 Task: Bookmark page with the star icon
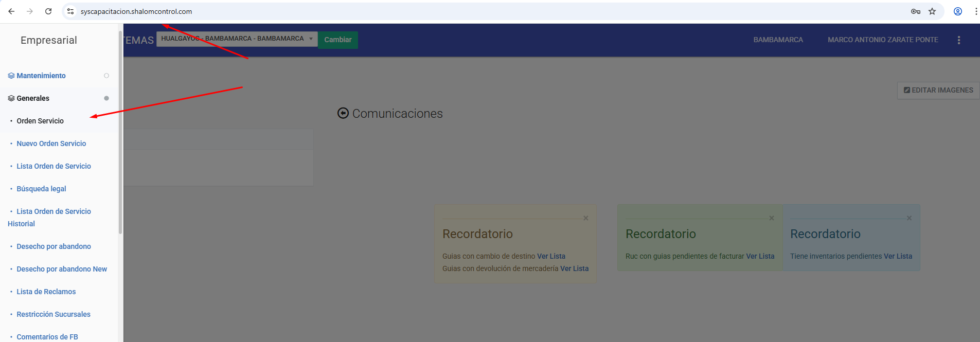932,11
